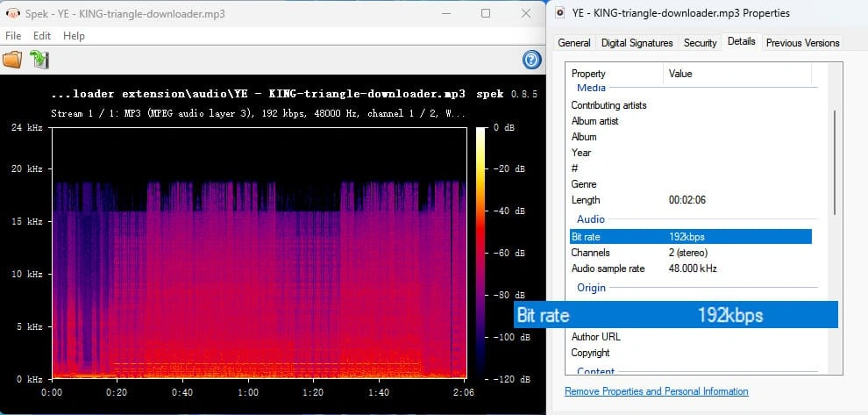Click the 48.000 kHz sample rate value

pyautogui.click(x=693, y=268)
